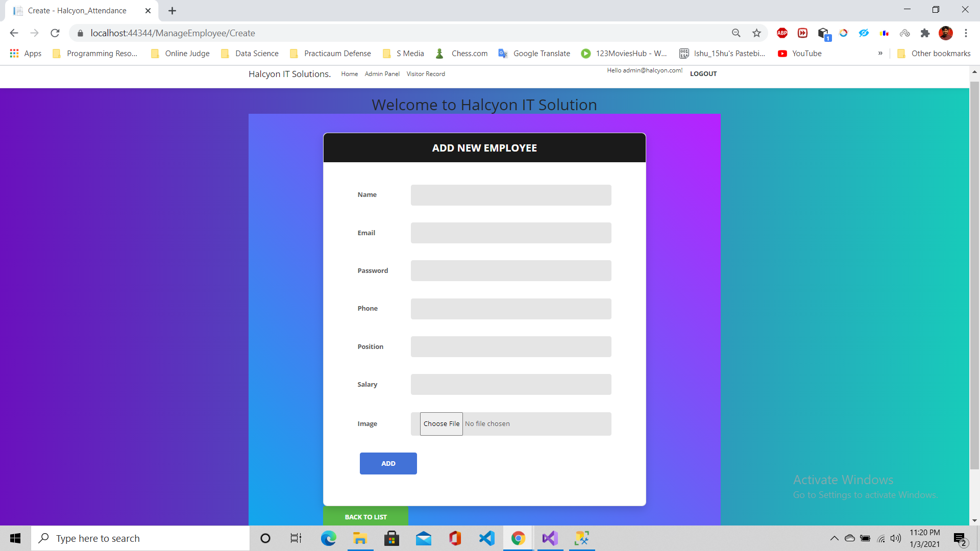Bookmark this page with star icon
980x551 pixels.
pyautogui.click(x=756, y=33)
